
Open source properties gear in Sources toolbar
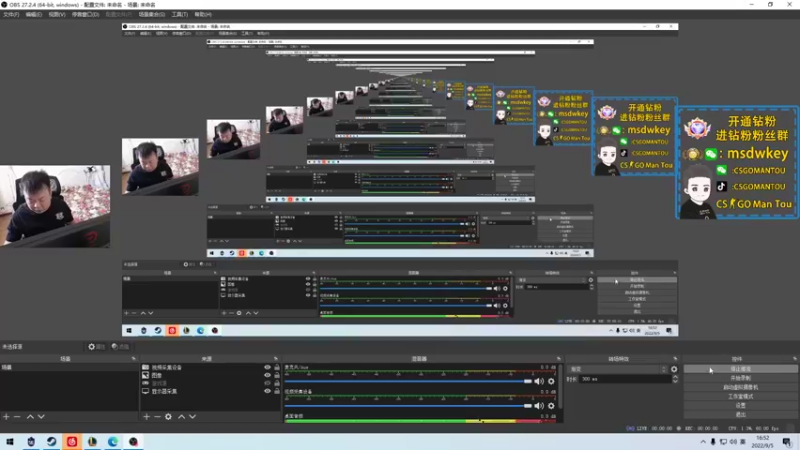[x=168, y=417]
